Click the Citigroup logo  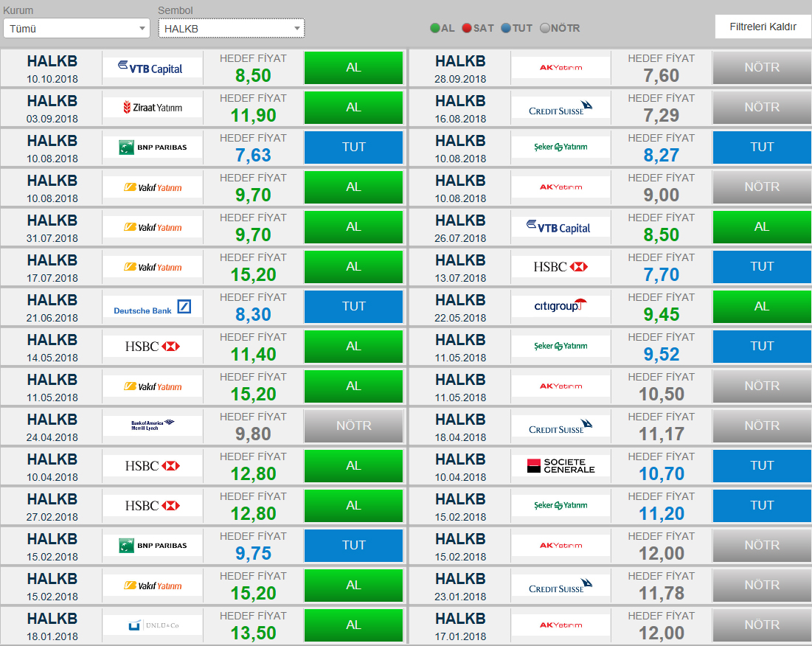point(561,307)
